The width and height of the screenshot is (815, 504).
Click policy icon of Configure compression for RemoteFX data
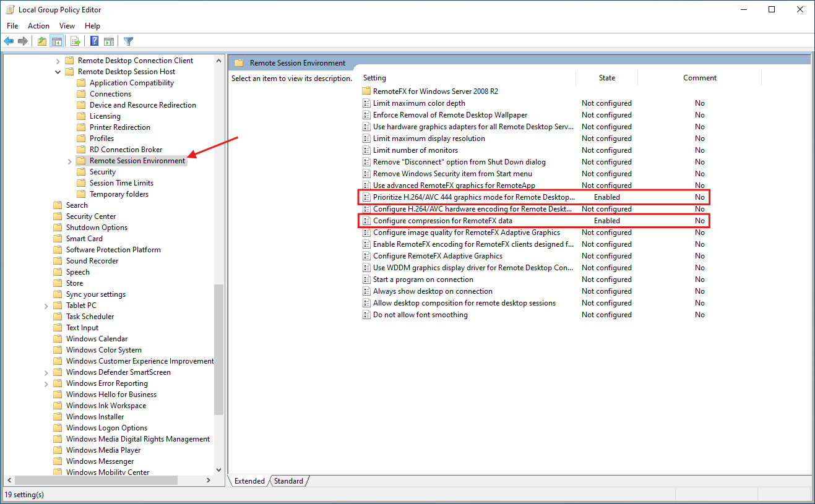[x=366, y=221]
